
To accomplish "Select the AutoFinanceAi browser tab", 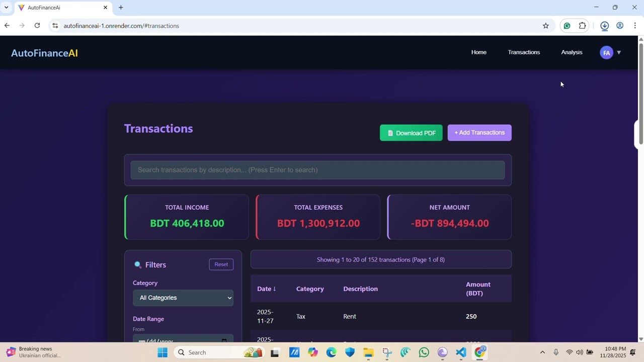I will (x=63, y=8).
